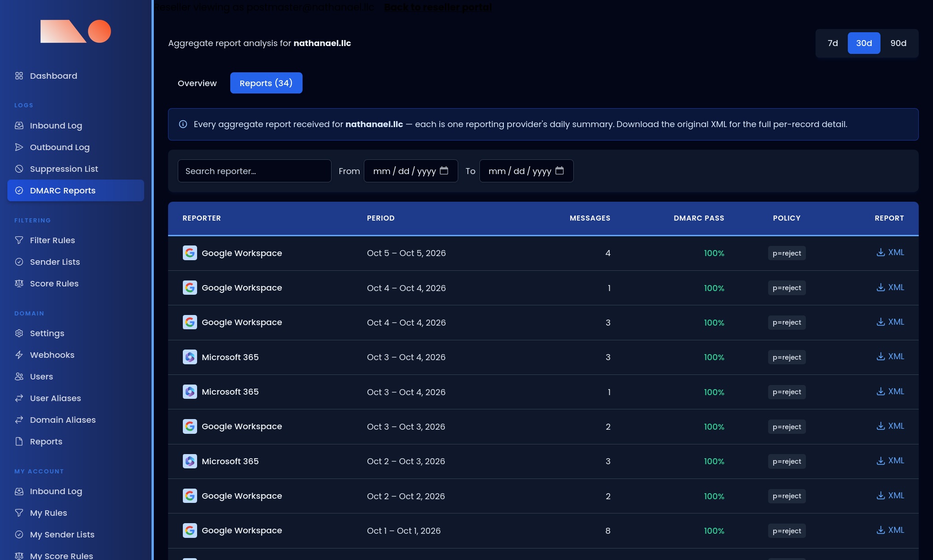Open Inbound Log under Logs
Viewport: 933px width, 560px height.
76,126
